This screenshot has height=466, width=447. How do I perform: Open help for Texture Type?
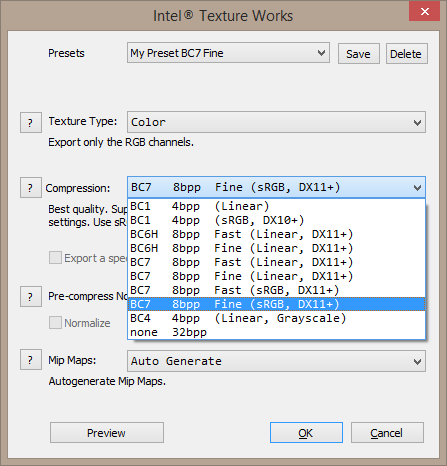click(31, 123)
